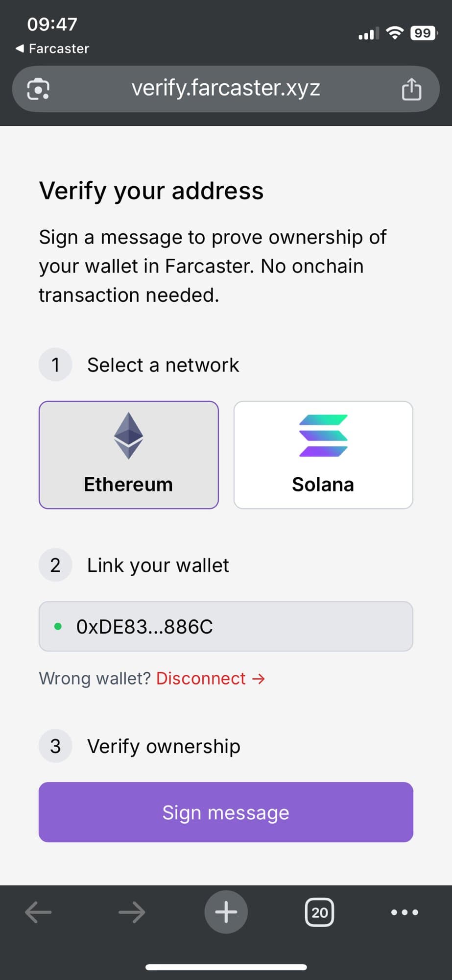Viewport: 452px width, 980px height.
Task: Select the Solana network card
Action: [323, 455]
